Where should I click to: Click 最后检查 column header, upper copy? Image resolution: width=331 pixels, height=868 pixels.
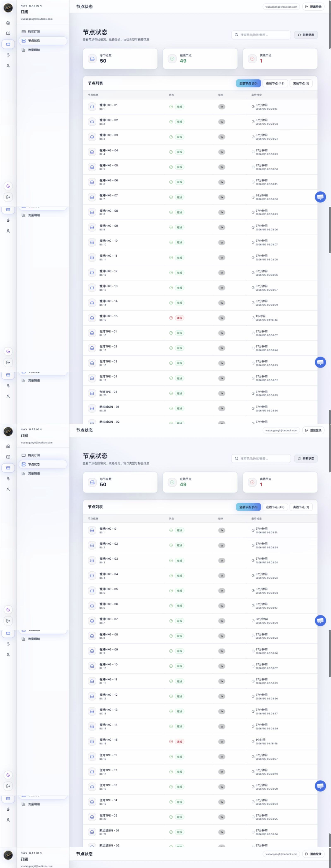pyautogui.click(x=257, y=95)
